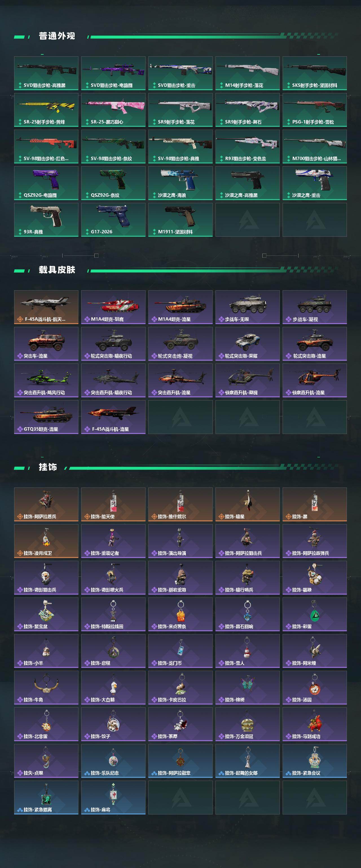This screenshot has width=361, height=868.
Task: Pick the 挂饰-大白鹅 goose charm
Action: point(113,688)
